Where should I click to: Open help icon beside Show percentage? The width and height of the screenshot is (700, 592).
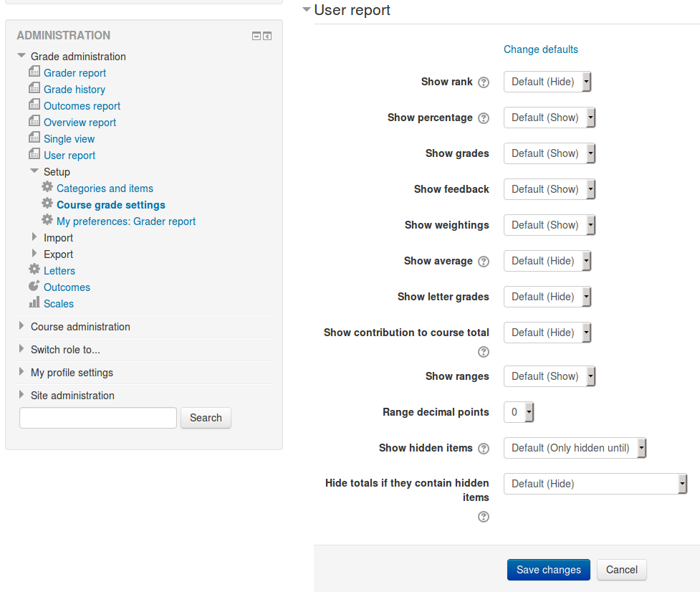pyautogui.click(x=484, y=118)
